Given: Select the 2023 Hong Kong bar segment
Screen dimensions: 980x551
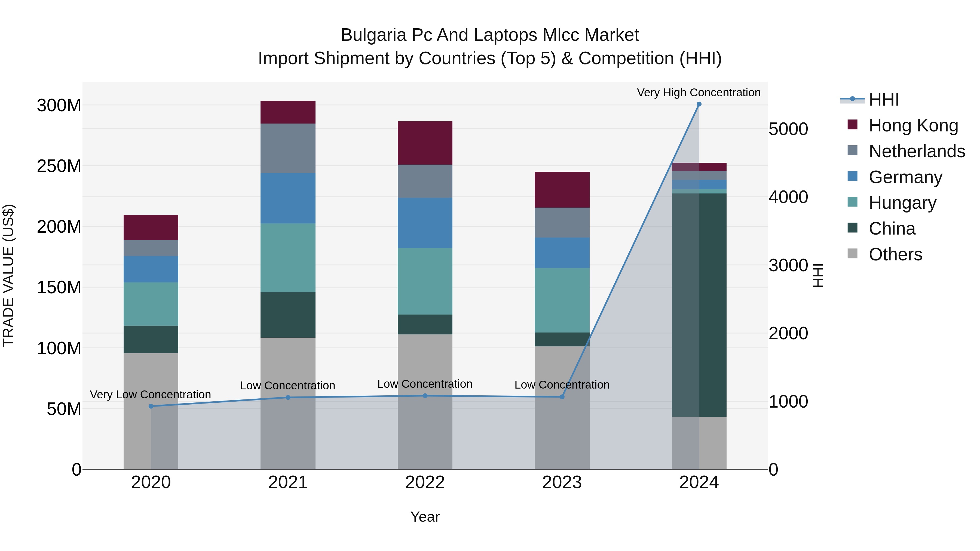Looking at the screenshot, I should pos(562,190).
